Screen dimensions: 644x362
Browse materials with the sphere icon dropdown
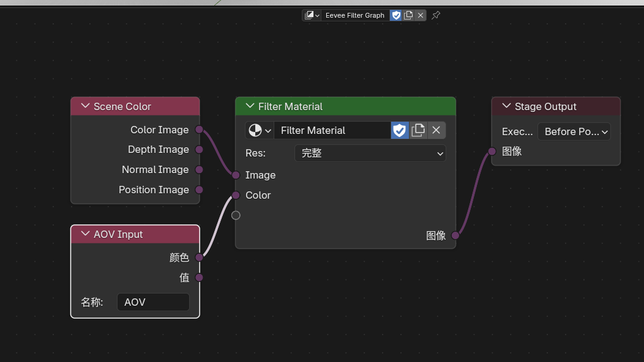coord(260,130)
